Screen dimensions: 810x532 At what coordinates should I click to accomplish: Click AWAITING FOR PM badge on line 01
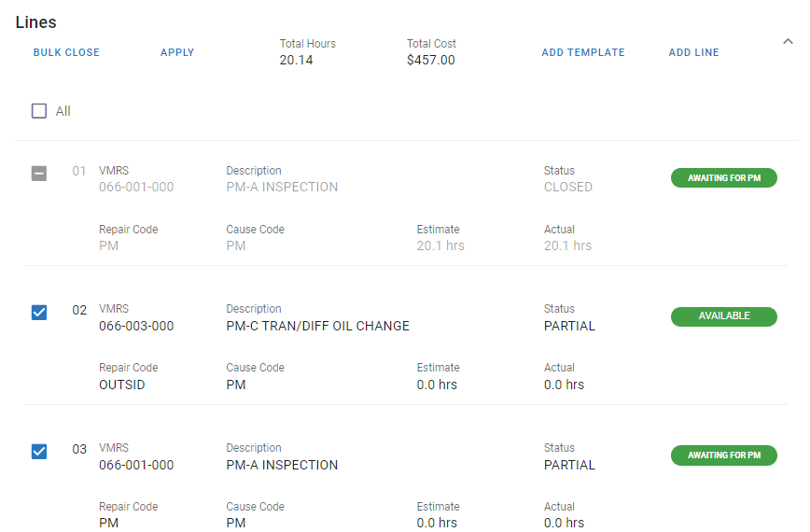(x=723, y=178)
